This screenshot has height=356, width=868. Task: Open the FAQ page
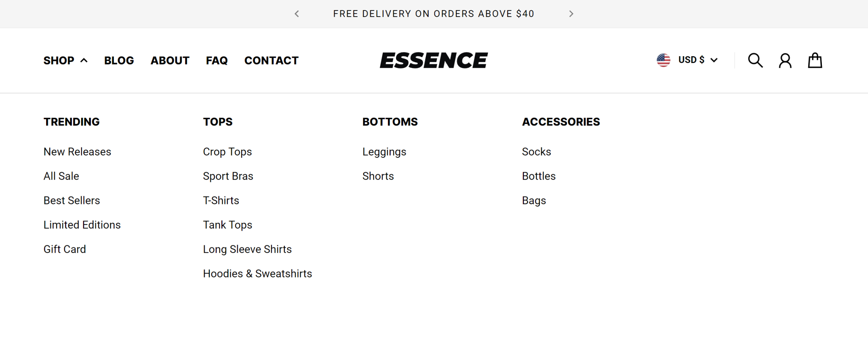pos(217,60)
